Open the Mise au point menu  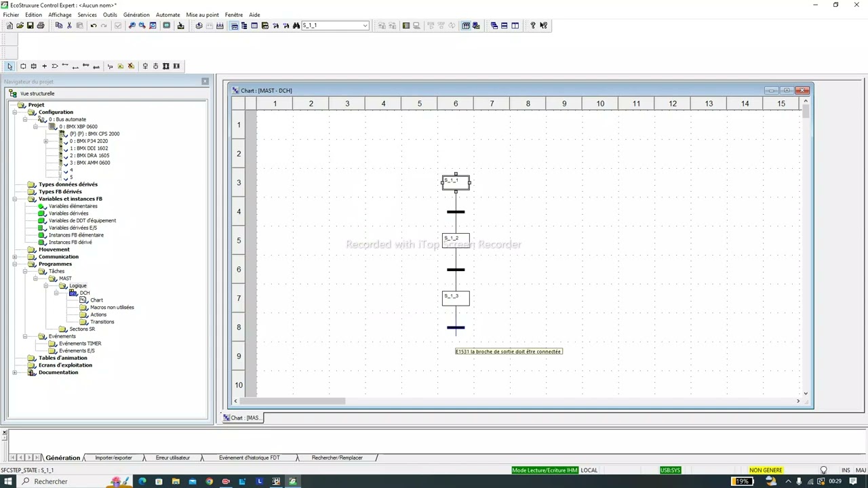coord(202,14)
